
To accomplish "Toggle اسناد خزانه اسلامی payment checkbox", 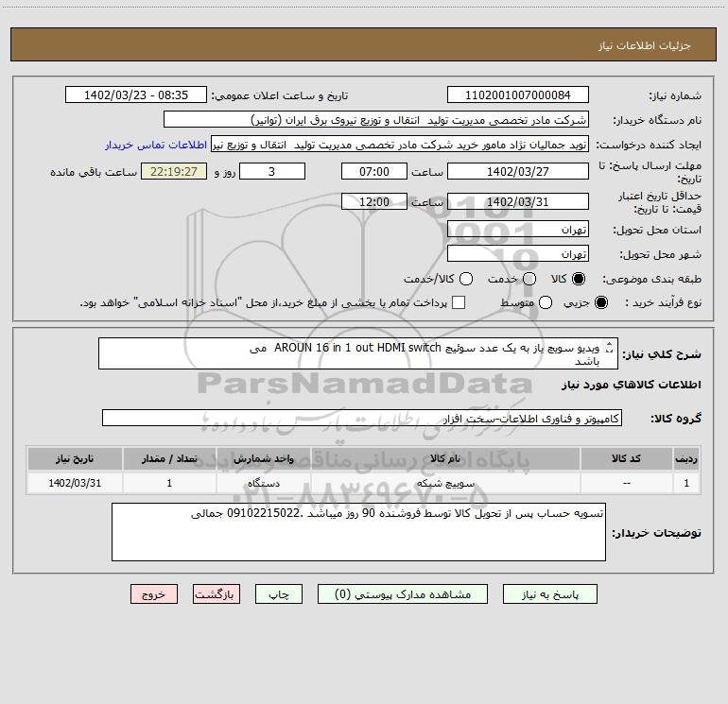I will point(459,302).
